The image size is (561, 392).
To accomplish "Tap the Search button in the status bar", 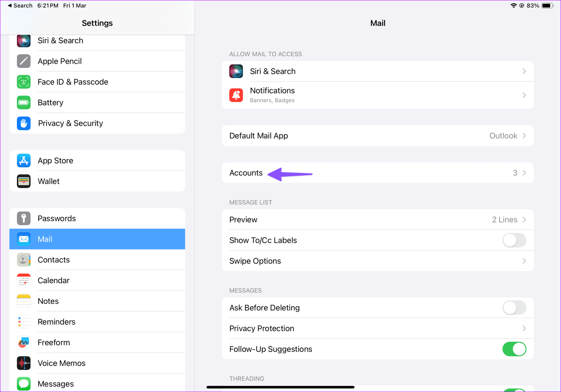I will (x=20, y=5).
